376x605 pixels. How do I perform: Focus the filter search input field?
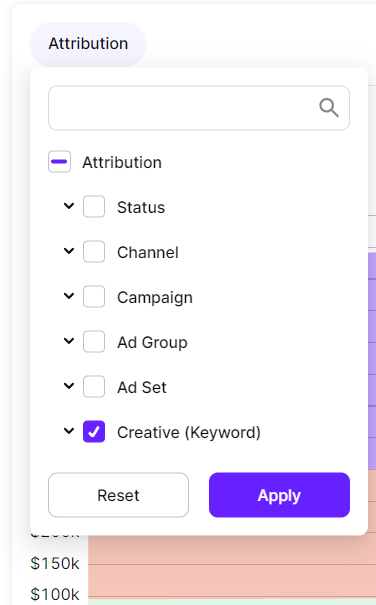[199, 108]
